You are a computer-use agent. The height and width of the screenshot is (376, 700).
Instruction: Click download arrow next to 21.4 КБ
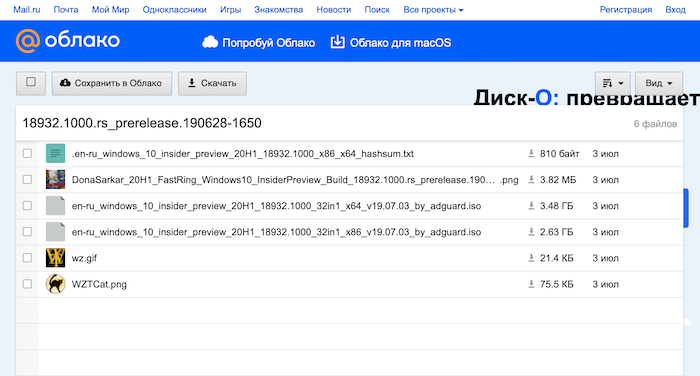click(x=531, y=258)
